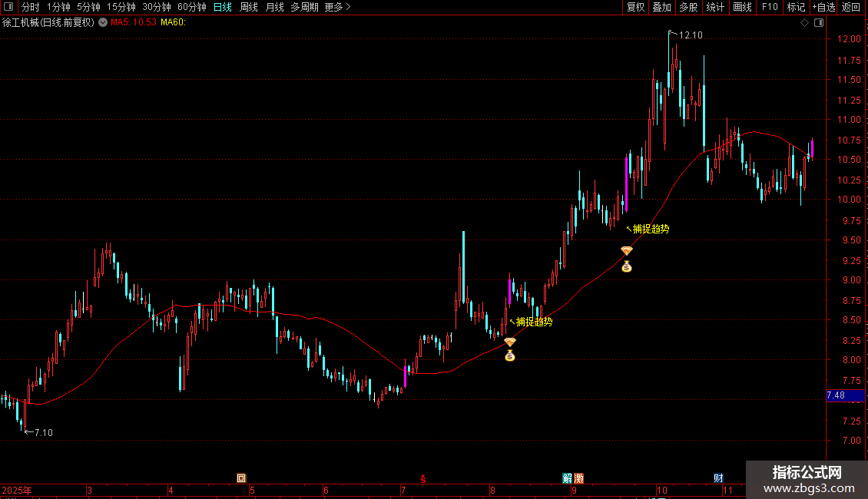868x499 pixels.
Task: Select the 30分钟 period tab
Action: 157,7
